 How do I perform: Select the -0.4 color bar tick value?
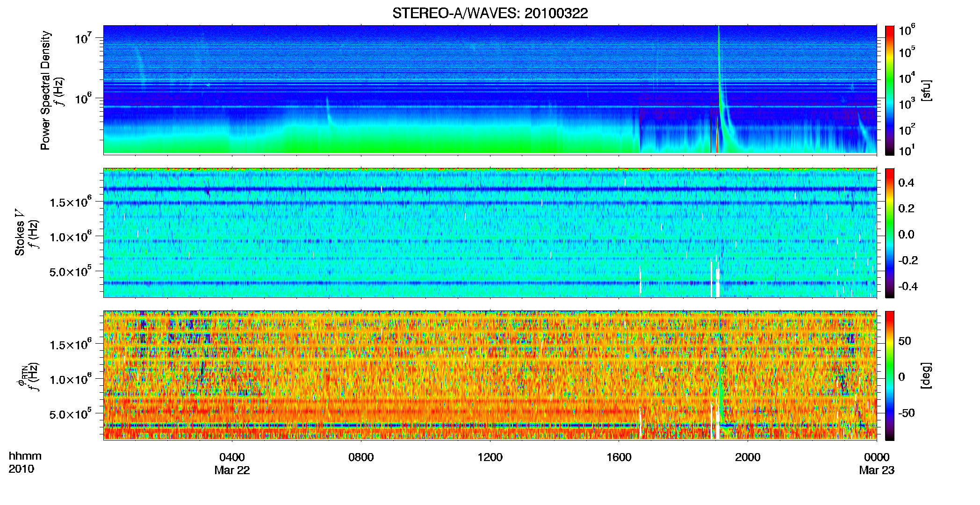coord(908,286)
